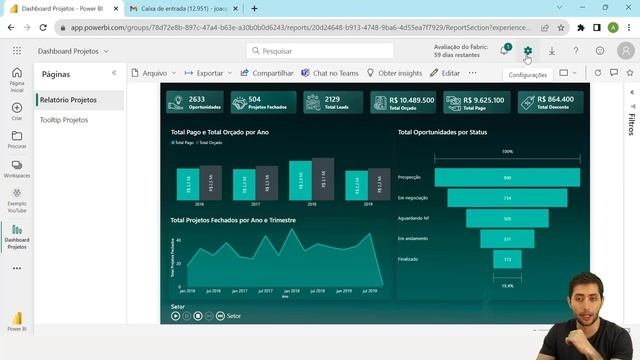This screenshot has height=360, width=640.
Task: Click Compartilhar to share the report
Action: [x=267, y=73]
